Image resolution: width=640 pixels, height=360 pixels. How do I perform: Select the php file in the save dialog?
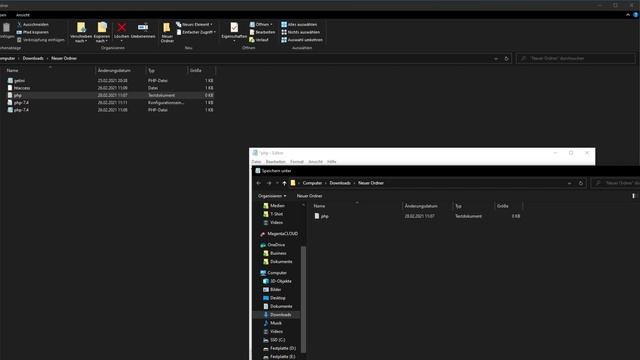point(417,216)
